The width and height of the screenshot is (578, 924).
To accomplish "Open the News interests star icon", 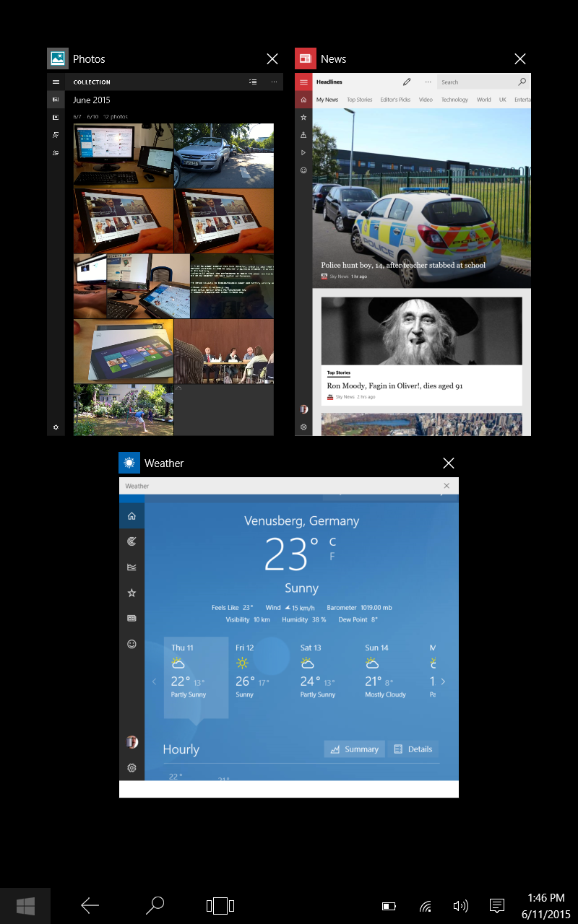I will (303, 117).
